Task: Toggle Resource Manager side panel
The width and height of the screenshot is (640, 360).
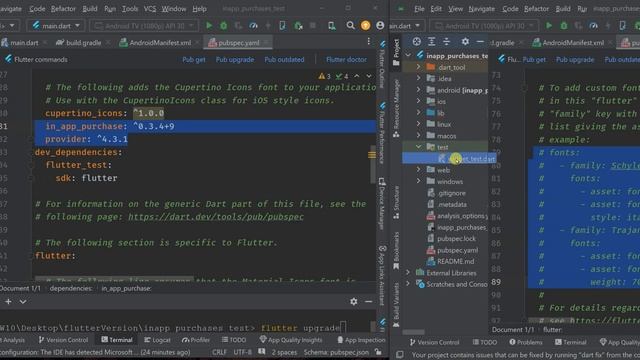Action: click(x=396, y=109)
